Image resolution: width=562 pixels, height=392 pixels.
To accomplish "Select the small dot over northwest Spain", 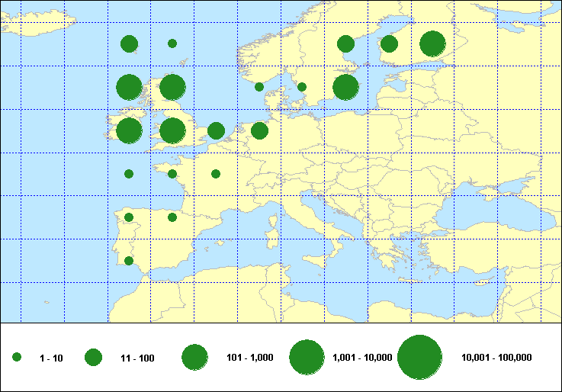I will click(129, 217).
